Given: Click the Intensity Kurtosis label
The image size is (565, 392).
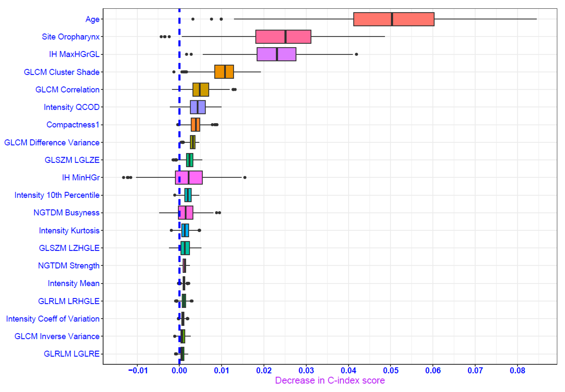Looking at the screenshot, I should (69, 230).
